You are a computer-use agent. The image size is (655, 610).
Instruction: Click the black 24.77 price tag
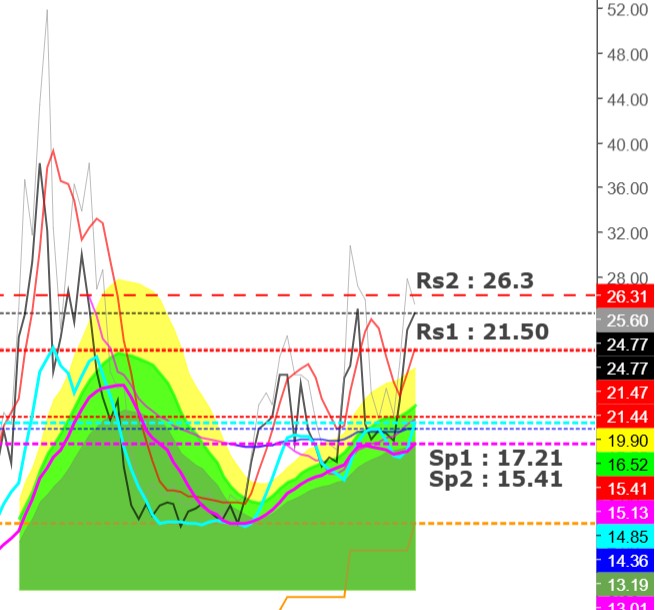[624, 344]
